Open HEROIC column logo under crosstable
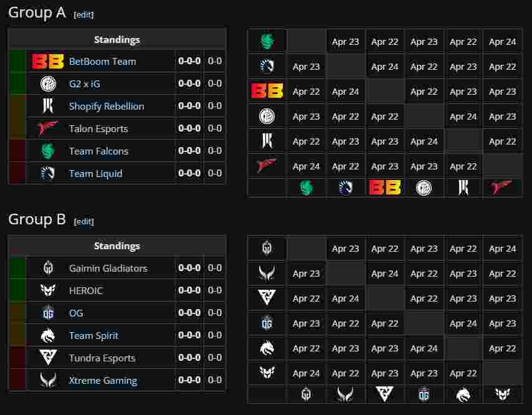532x415 pixels. click(x=502, y=394)
